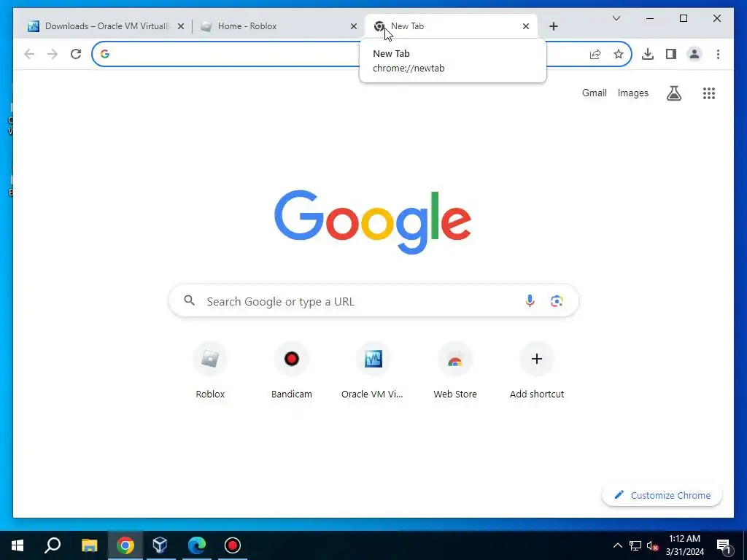The image size is (747, 560).
Task: Select the New Tab tab
Action: (451, 26)
